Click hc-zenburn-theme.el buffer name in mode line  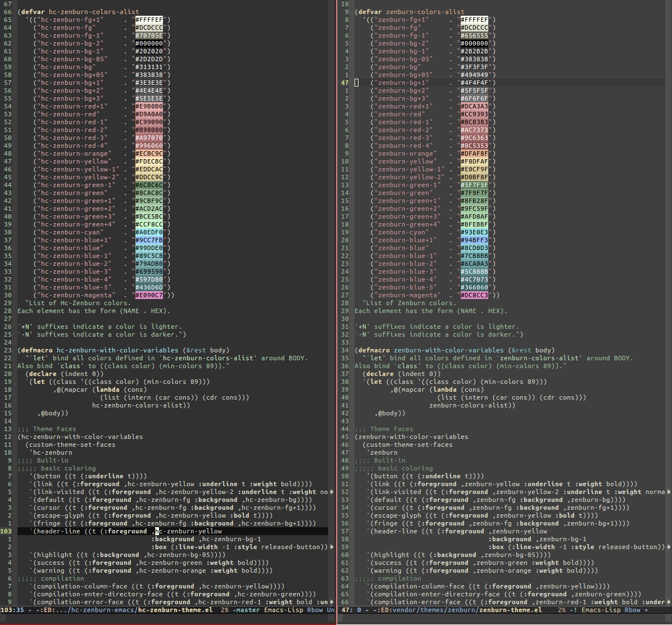coord(175,610)
